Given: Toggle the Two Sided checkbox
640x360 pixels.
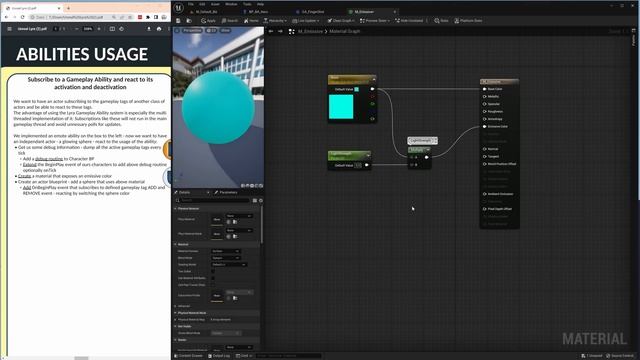Looking at the screenshot, I should pyautogui.click(x=213, y=271).
